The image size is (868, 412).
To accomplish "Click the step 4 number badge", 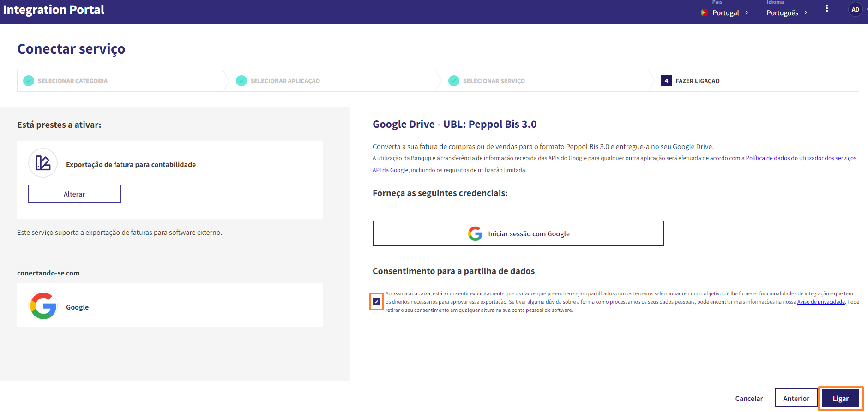I will [666, 81].
